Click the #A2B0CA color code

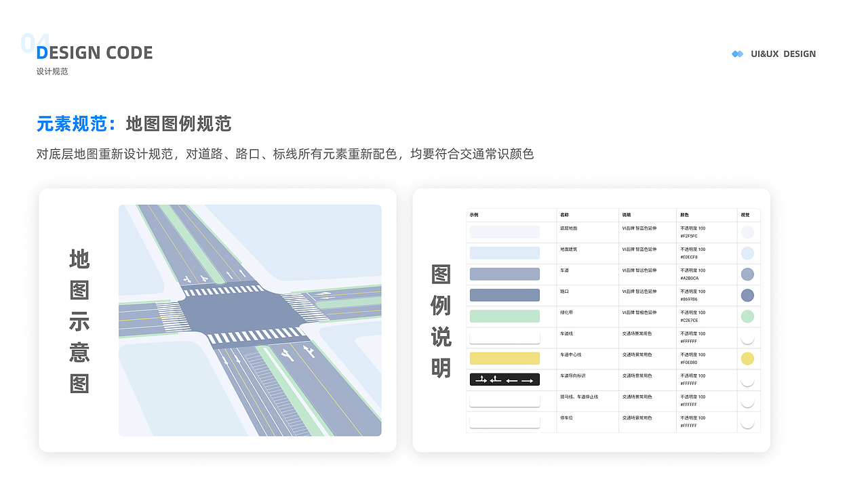pyautogui.click(x=690, y=278)
